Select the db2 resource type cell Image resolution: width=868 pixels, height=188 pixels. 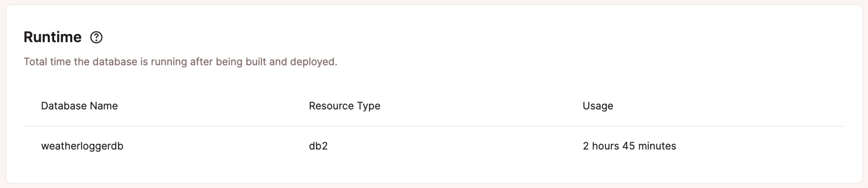[x=318, y=146]
